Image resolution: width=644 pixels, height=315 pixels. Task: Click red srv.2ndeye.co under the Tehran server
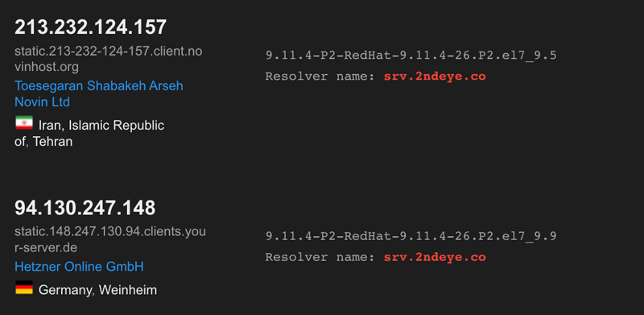click(435, 77)
